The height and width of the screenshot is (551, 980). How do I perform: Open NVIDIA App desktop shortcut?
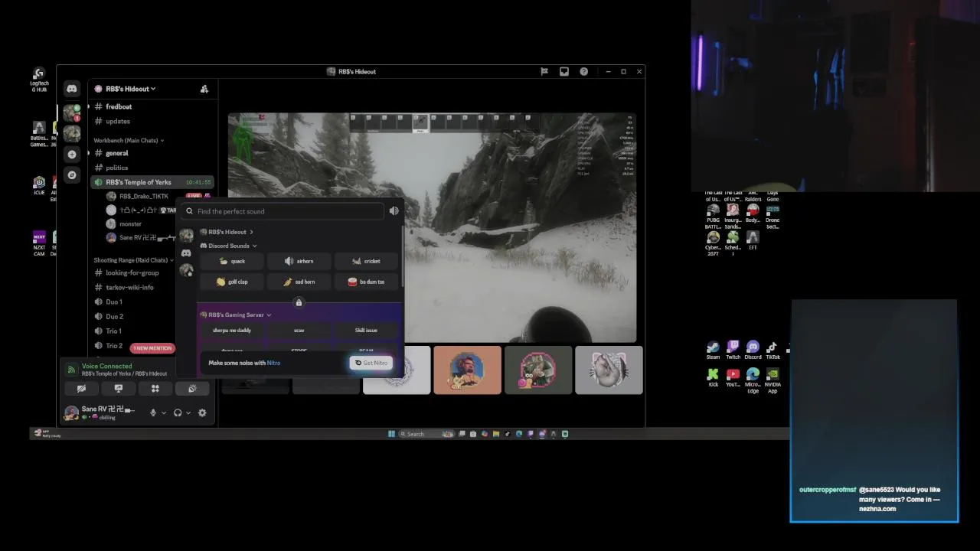(773, 380)
